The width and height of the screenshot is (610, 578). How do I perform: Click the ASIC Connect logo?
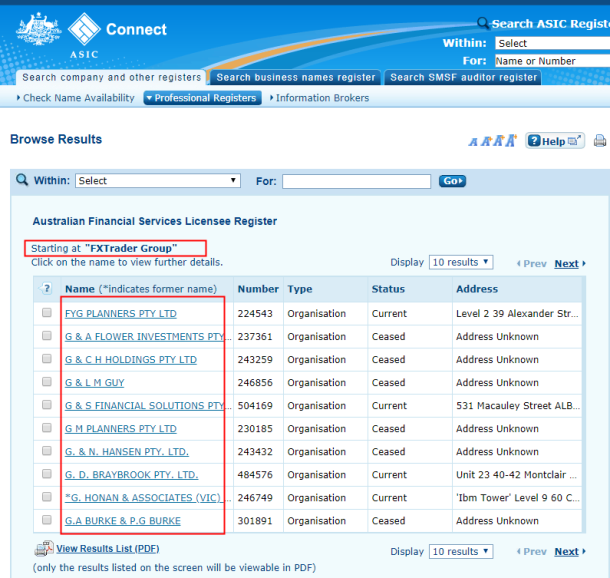[92, 34]
